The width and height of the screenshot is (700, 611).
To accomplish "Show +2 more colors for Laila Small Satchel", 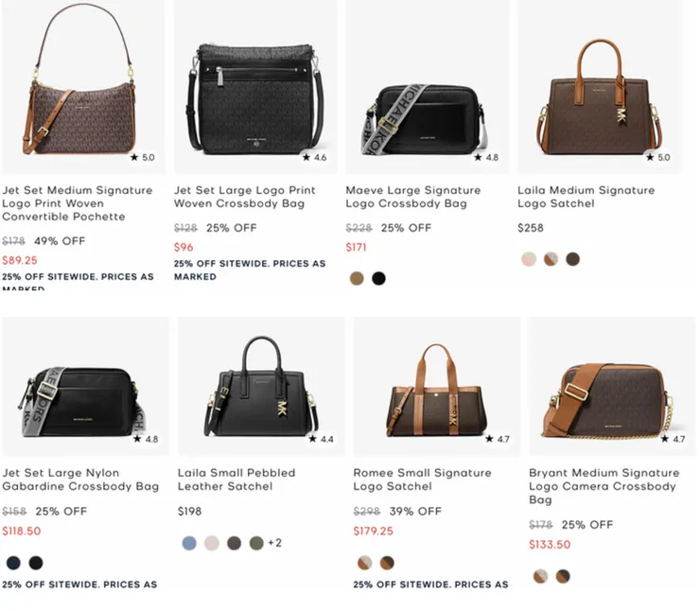I will click(275, 543).
